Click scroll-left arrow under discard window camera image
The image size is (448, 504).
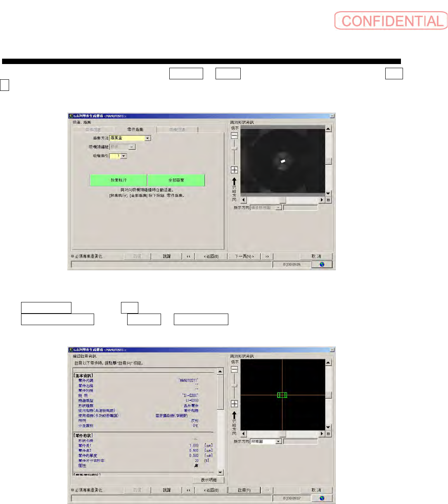click(244, 200)
